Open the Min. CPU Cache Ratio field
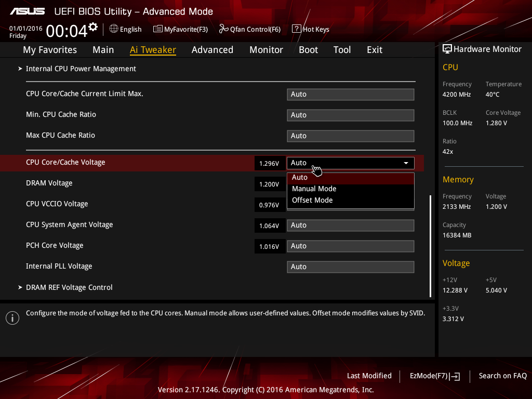The height and width of the screenshot is (399, 532). click(351, 115)
